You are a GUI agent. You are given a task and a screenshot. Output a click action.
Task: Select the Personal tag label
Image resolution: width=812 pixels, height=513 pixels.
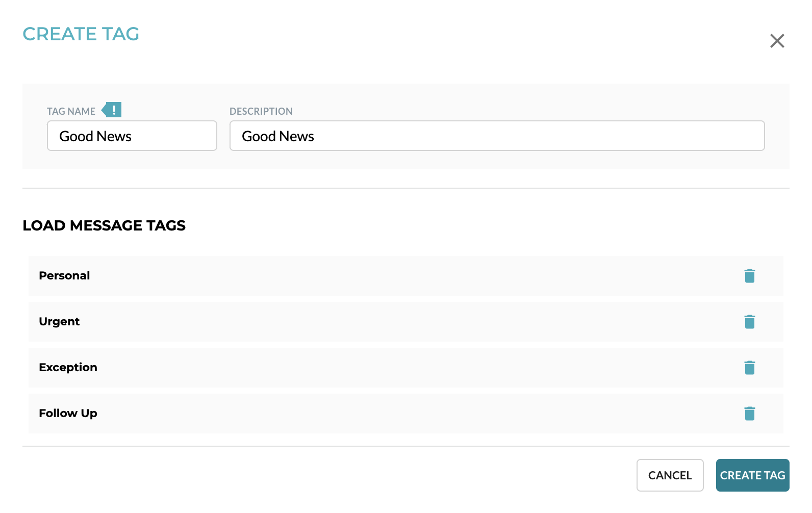point(64,276)
